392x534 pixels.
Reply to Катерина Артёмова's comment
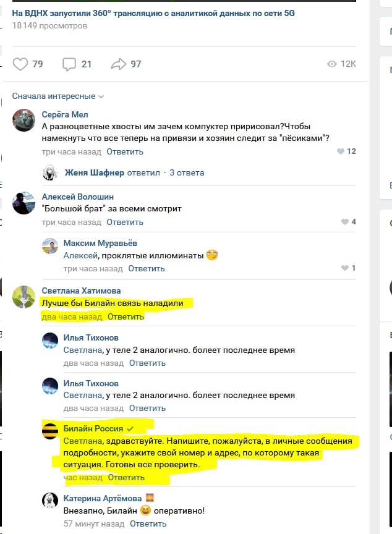(x=148, y=523)
